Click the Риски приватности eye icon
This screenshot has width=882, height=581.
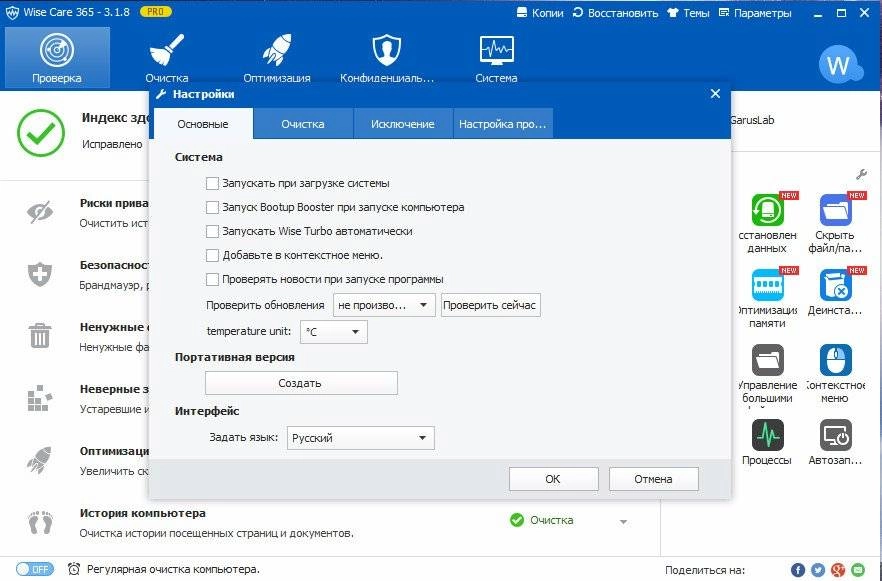pos(40,213)
